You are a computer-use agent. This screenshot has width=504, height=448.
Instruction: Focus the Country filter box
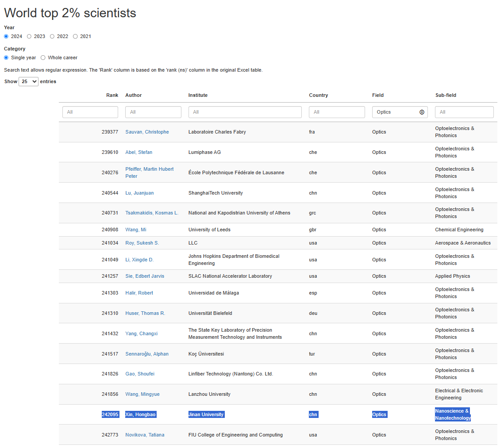coord(337,112)
